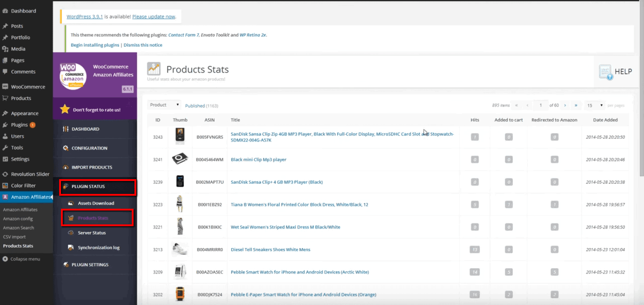644x305 pixels.
Task: Click the Configuration gear icon
Action: point(66,148)
